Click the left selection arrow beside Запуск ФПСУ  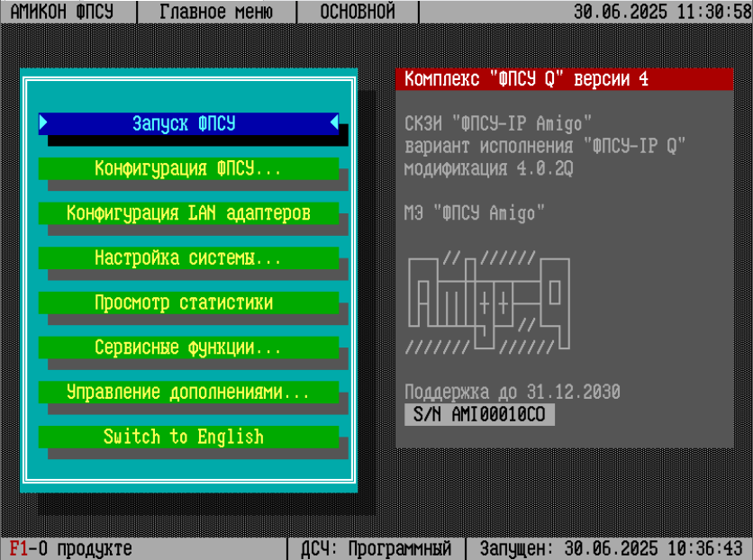[x=43, y=122]
